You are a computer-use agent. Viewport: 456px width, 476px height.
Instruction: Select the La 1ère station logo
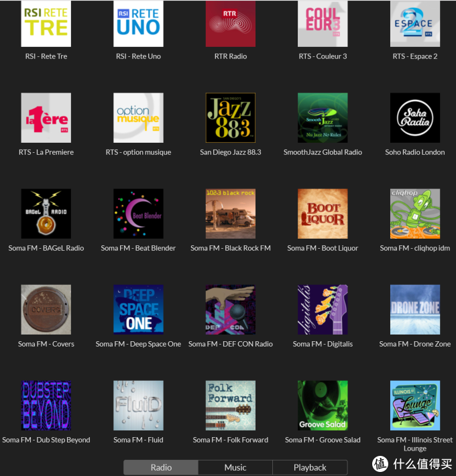(x=46, y=118)
